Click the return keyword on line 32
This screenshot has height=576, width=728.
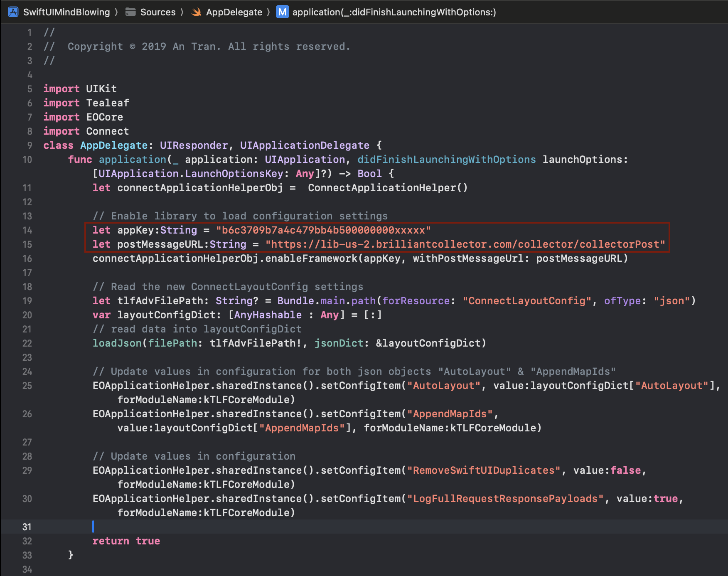pos(111,541)
